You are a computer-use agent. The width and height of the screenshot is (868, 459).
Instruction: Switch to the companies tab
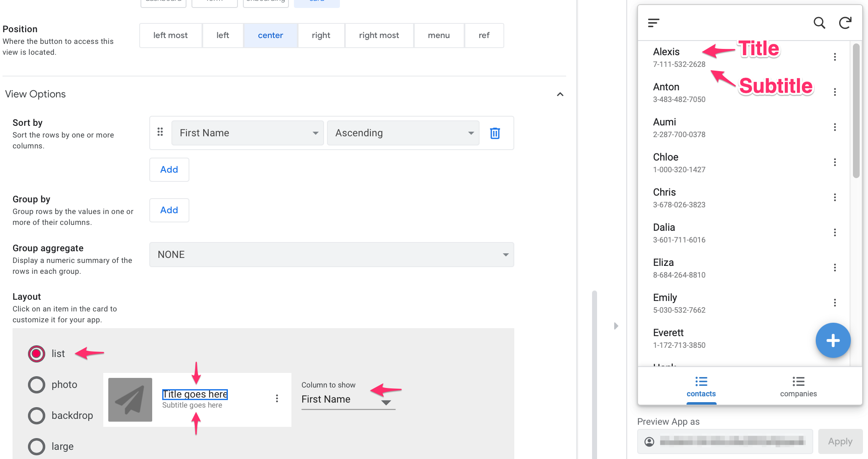[x=798, y=387]
